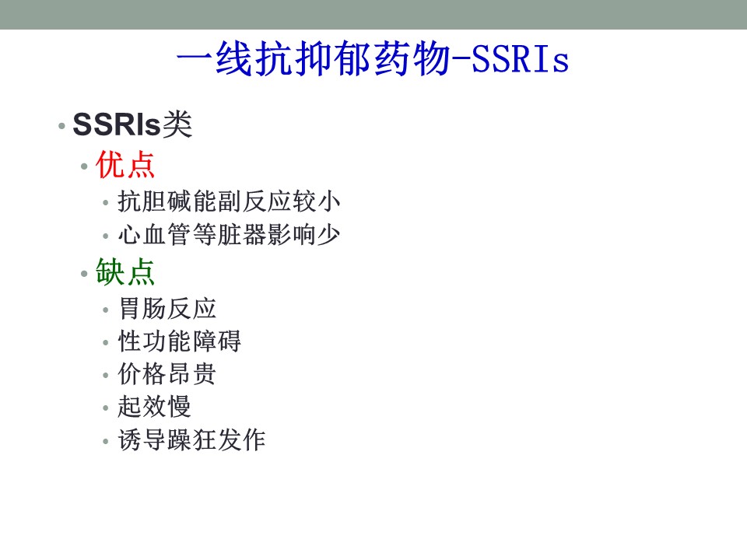The height and width of the screenshot is (560, 747).
Task: Click the line 起效慢
Action: pos(154,407)
